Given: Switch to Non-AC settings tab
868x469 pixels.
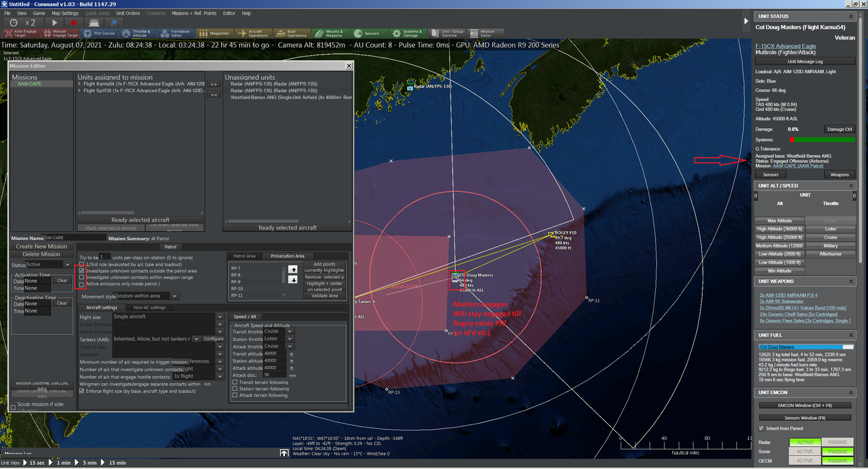Looking at the screenshot, I should pos(149,308).
